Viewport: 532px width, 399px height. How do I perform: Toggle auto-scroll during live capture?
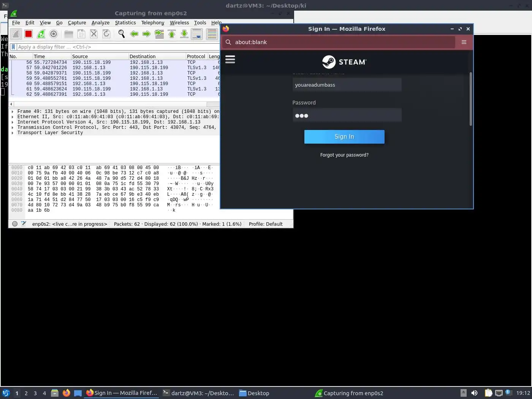pos(197,34)
